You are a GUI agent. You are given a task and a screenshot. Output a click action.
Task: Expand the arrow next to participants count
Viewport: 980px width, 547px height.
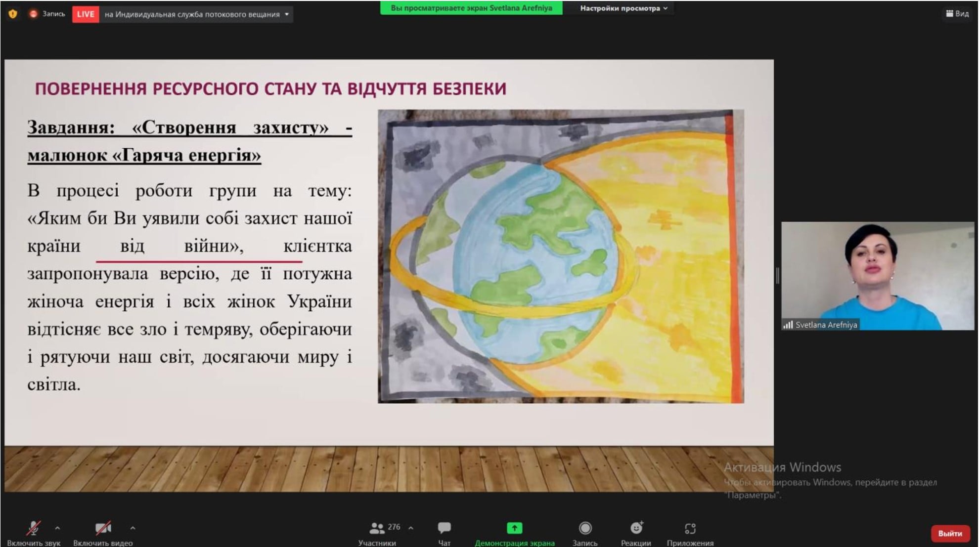411,528
